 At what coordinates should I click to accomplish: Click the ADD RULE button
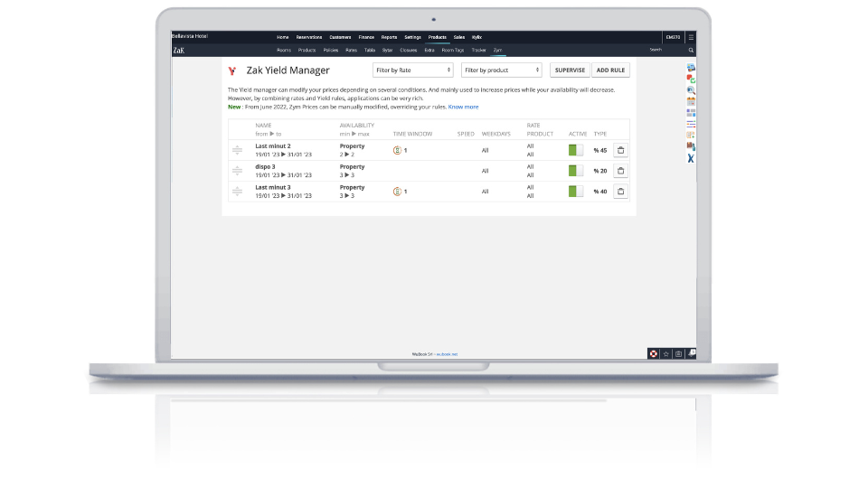tap(610, 70)
